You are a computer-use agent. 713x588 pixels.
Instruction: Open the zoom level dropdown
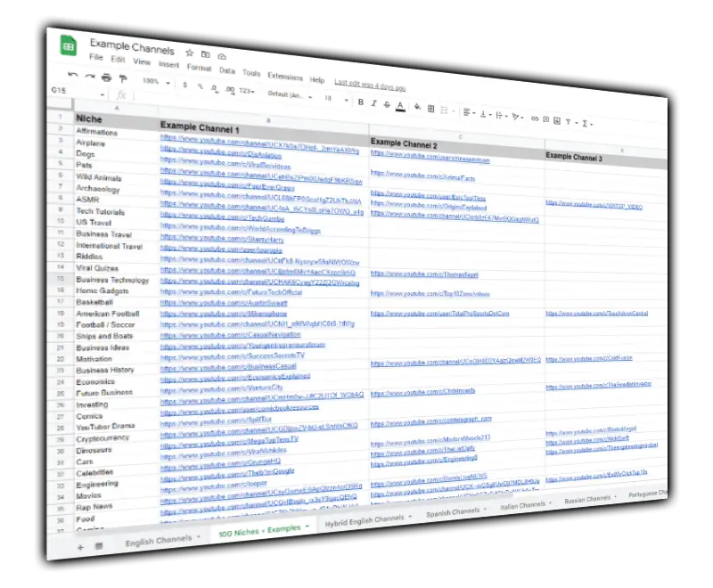(x=157, y=80)
